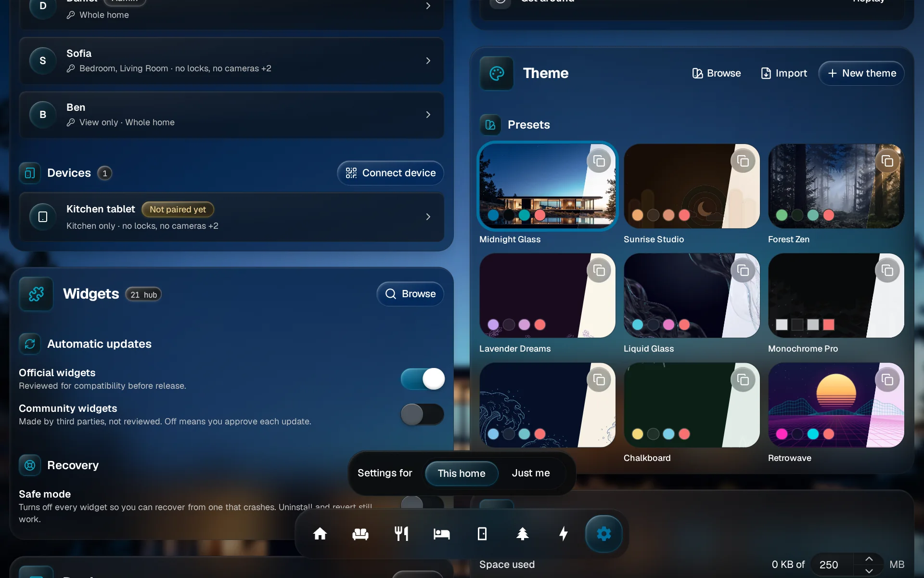924x578 pixels.
Task: Click the Theme palette icon
Action: point(497,73)
